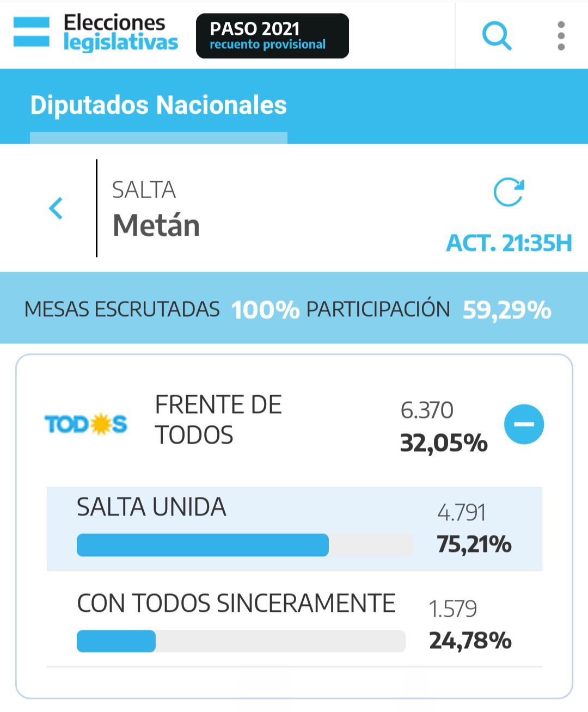This screenshot has width=588, height=712.
Task: Click the Salta Unida progress bar
Action: [x=244, y=545]
